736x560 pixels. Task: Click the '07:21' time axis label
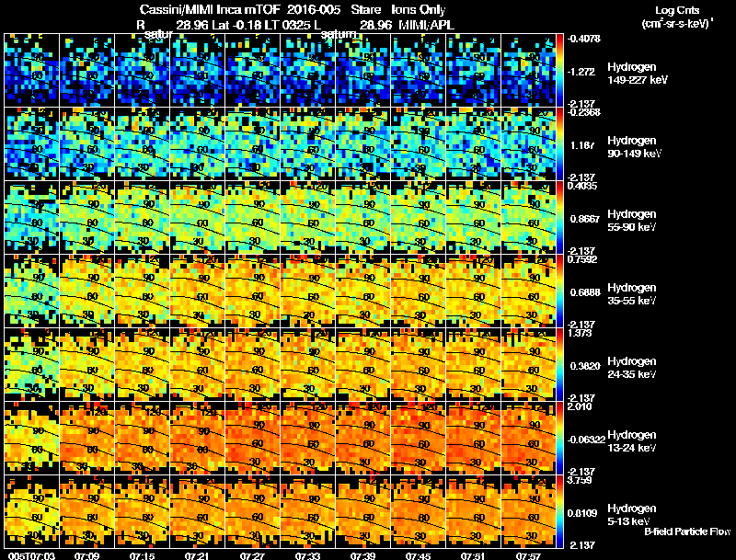[x=197, y=556]
